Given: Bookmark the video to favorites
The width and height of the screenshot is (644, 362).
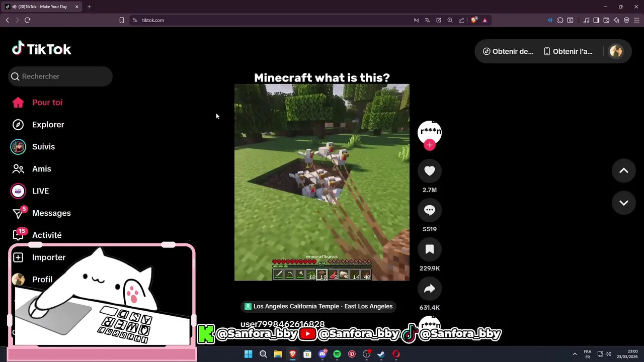Looking at the screenshot, I should pyautogui.click(x=430, y=249).
